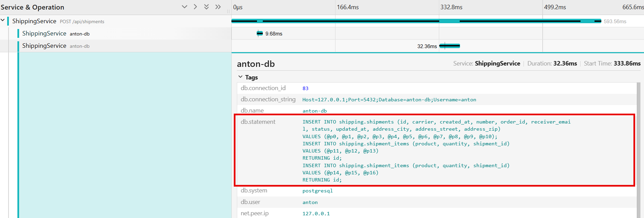The height and width of the screenshot is (218, 644).
Task: Click the db.statement INSERT INTO SQL text
Action: (437, 151)
